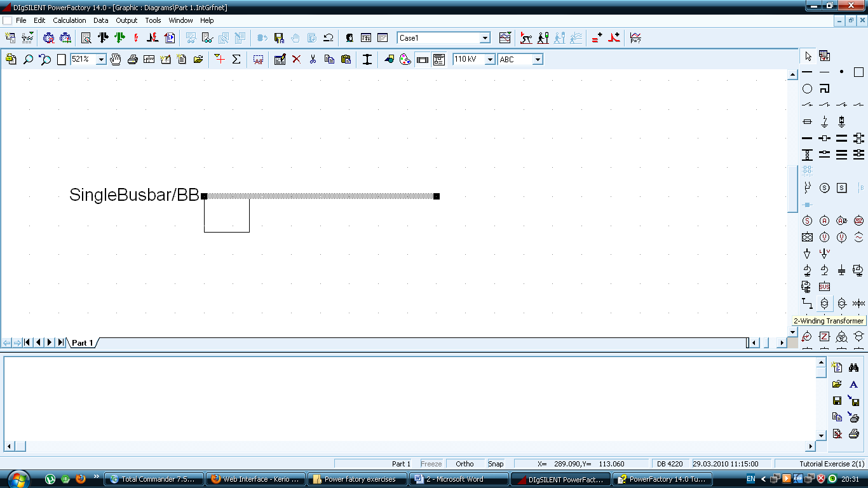Open the Data menu
Viewport: 868px width, 488px height.
pos(101,20)
